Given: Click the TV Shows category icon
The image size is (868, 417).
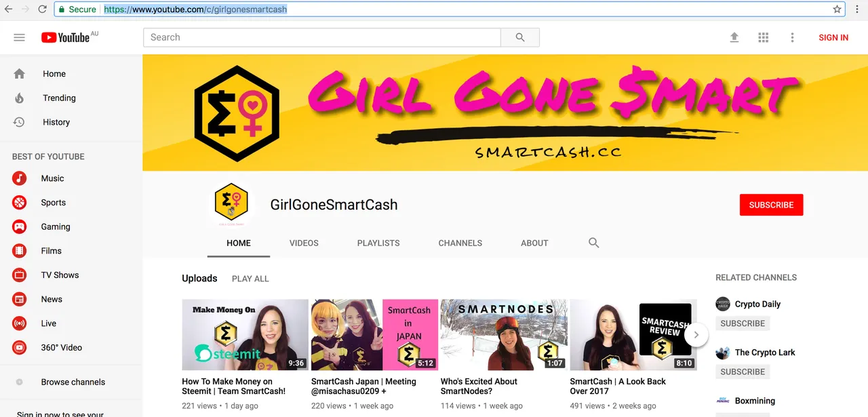Looking at the screenshot, I should point(19,275).
